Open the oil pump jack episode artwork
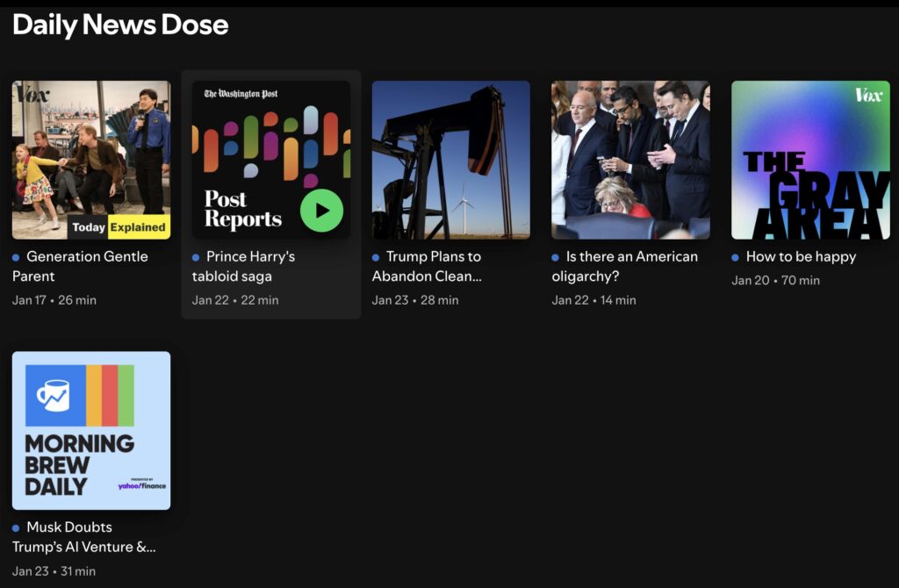This screenshot has height=588, width=899. pyautogui.click(x=451, y=160)
